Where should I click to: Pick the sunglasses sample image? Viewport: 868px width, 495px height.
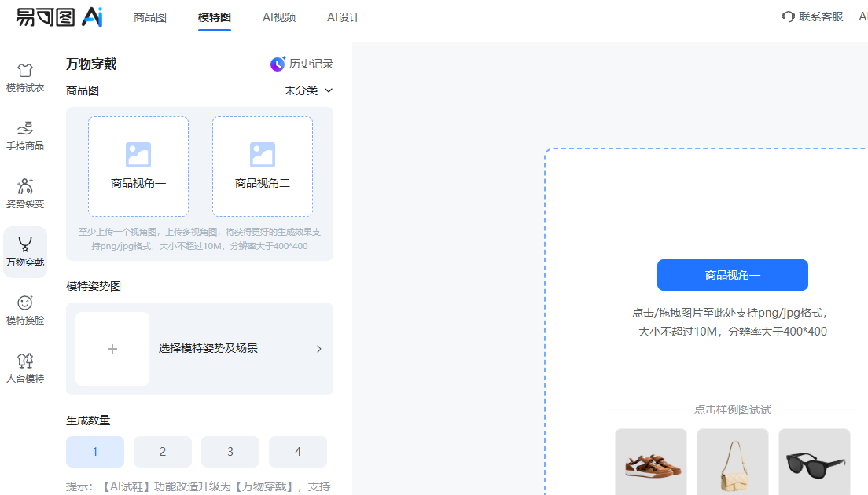click(x=815, y=463)
